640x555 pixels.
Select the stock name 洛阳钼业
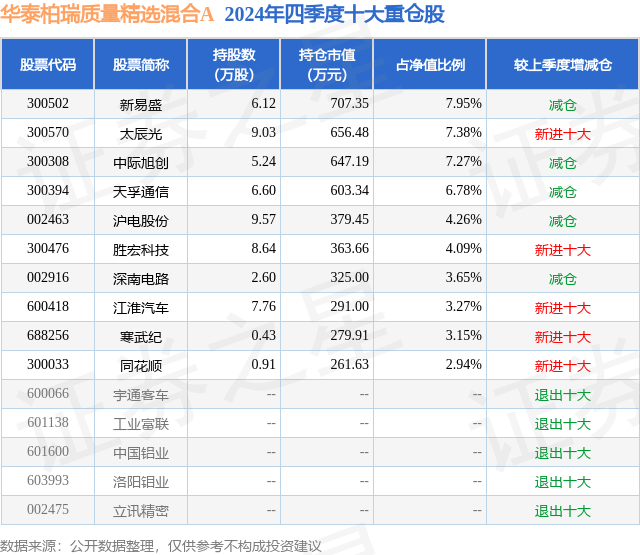141,482
